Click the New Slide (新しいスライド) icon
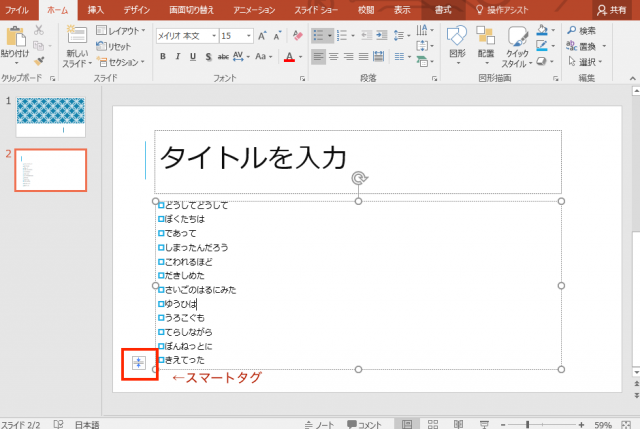The width and height of the screenshot is (640, 429). point(77,38)
